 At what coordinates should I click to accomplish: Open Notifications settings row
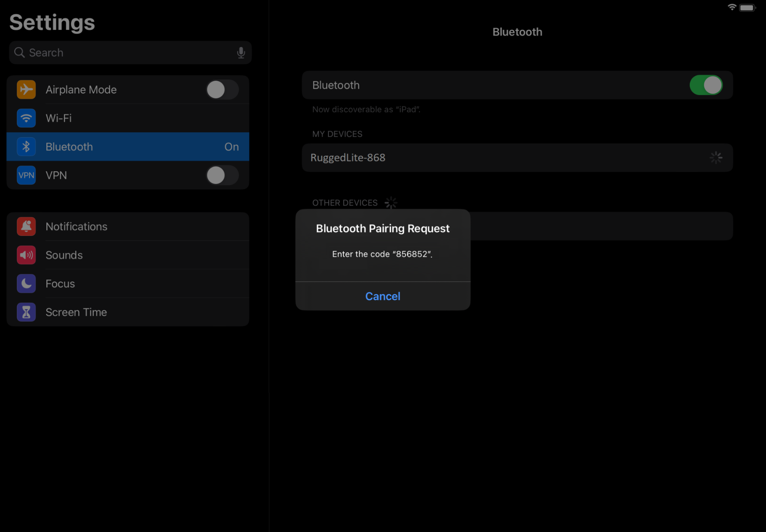146,226
